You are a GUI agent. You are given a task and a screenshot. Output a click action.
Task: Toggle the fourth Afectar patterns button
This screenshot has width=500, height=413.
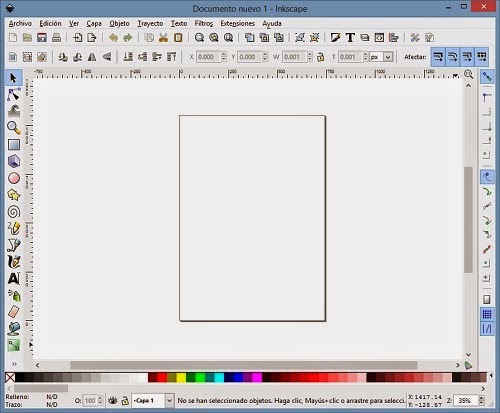click(x=482, y=57)
